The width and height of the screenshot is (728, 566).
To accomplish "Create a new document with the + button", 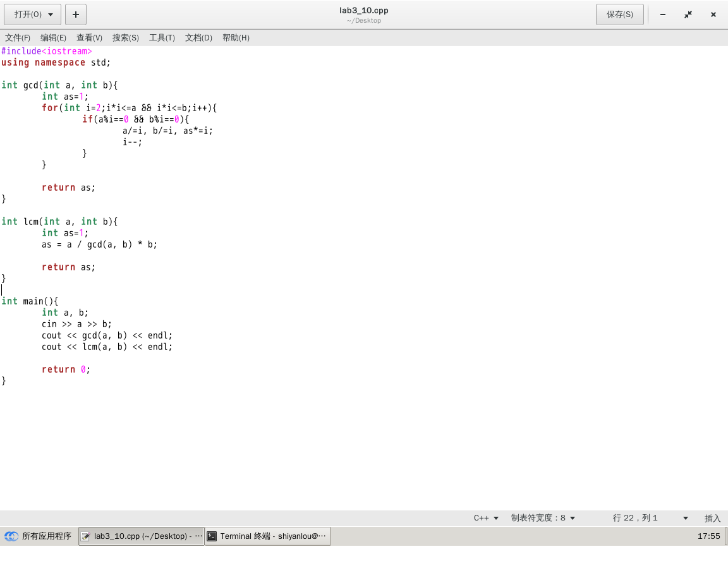I will pos(75,14).
